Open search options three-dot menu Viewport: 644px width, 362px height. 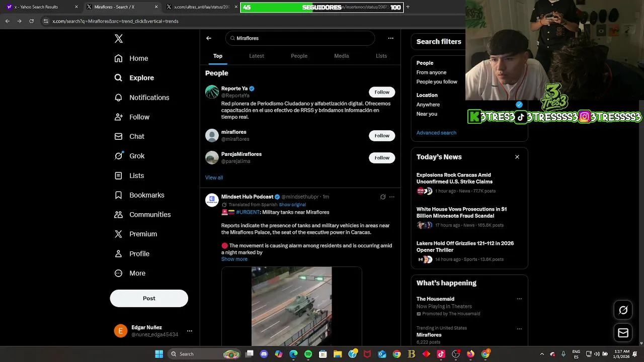(x=390, y=38)
